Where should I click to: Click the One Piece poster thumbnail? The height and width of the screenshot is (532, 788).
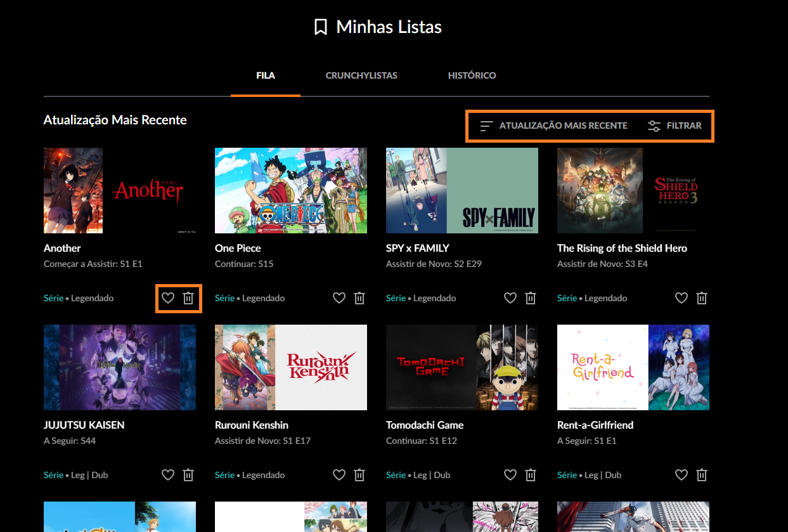[291, 190]
